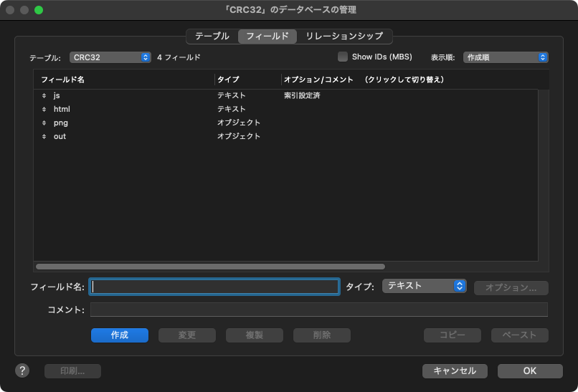The width and height of the screenshot is (578, 392).
Task: Click the 作成 create button
Action: coord(120,335)
